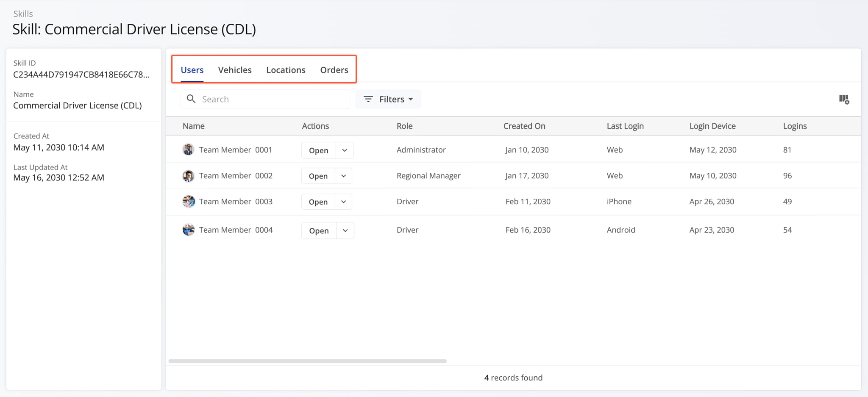Click Team Member 0002 avatar
The height and width of the screenshot is (397, 868).
coord(188,176)
